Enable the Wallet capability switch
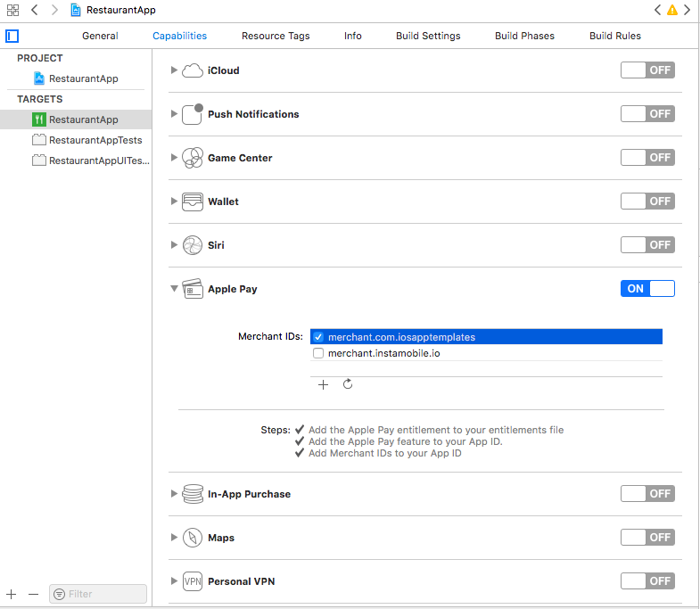 click(x=647, y=202)
